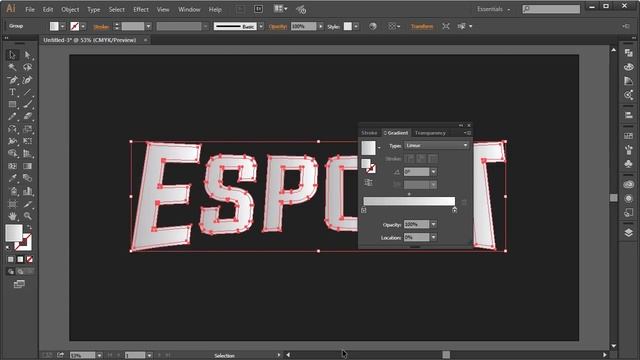The image size is (640, 360).
Task: Open the Effect menu
Action: click(141, 9)
